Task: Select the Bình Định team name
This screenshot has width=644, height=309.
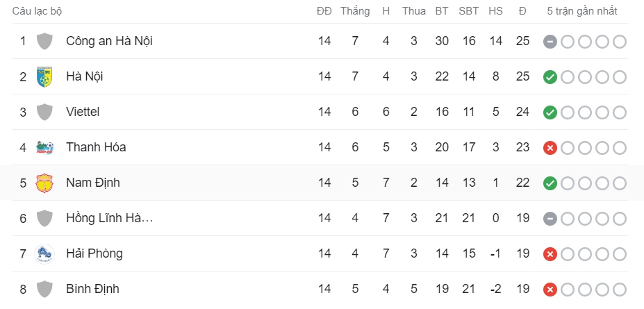Action: coord(92,289)
